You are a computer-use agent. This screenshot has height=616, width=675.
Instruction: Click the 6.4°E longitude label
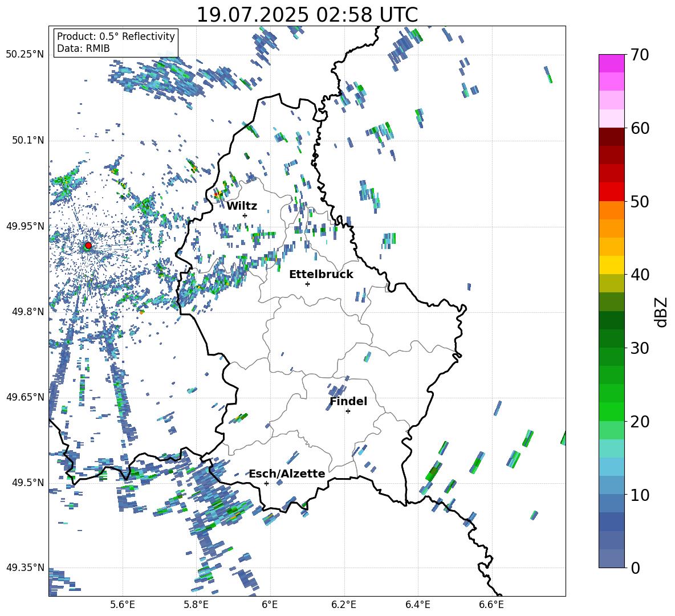(417, 605)
